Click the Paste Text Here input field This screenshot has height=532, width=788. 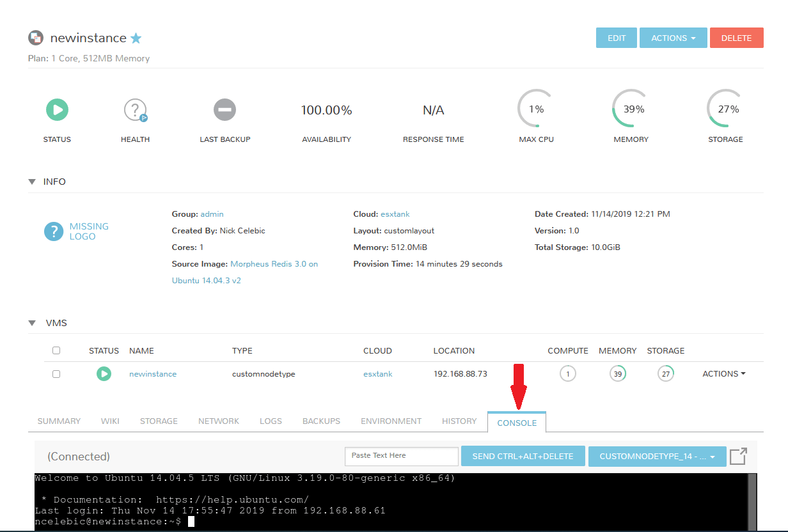click(x=402, y=456)
